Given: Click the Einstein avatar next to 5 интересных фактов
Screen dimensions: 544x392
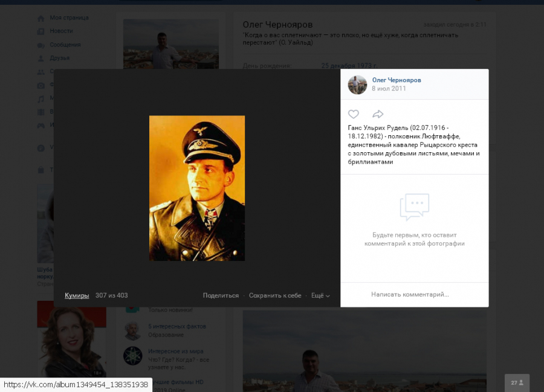Looking at the screenshot, I should 132,330.
